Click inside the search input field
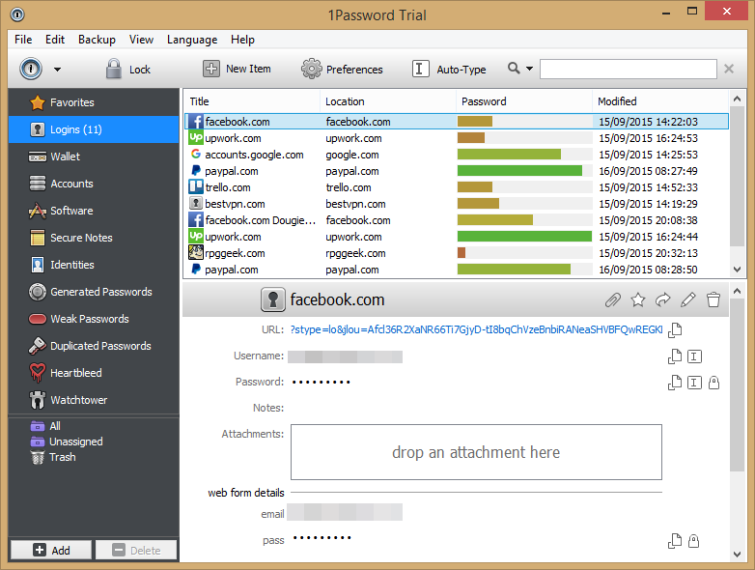This screenshot has width=755, height=570. pyautogui.click(x=628, y=69)
